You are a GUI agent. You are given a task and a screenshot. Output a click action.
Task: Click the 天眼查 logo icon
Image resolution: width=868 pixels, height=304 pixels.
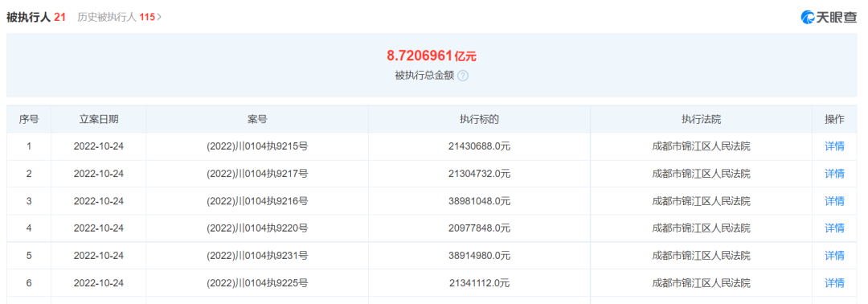(807, 17)
